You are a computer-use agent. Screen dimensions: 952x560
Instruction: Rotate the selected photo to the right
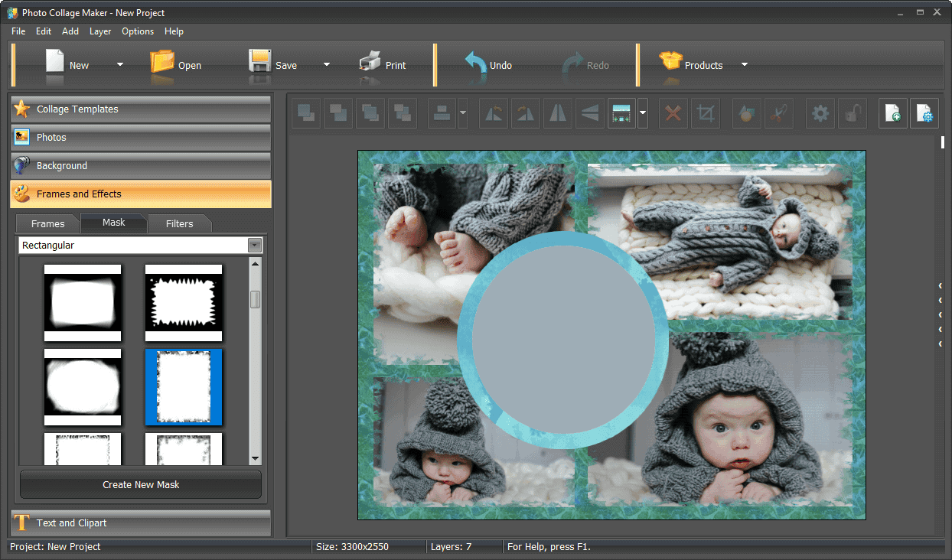coord(526,113)
